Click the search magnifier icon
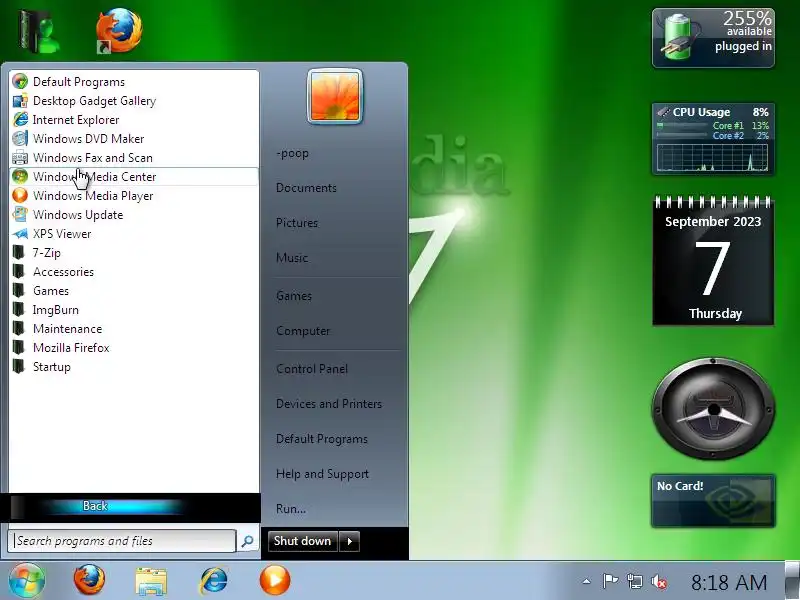Image resolution: width=800 pixels, height=600 pixels. [x=247, y=541]
